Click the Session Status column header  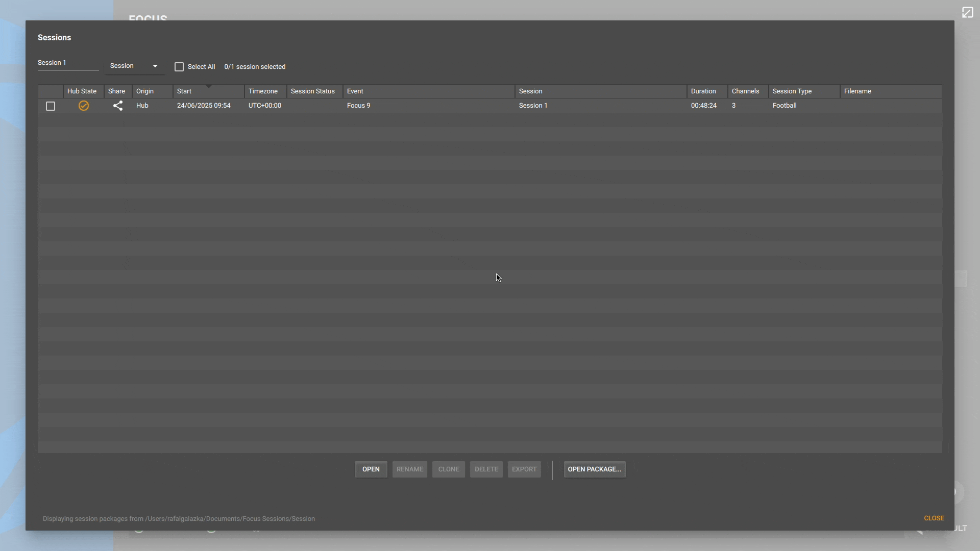(315, 91)
